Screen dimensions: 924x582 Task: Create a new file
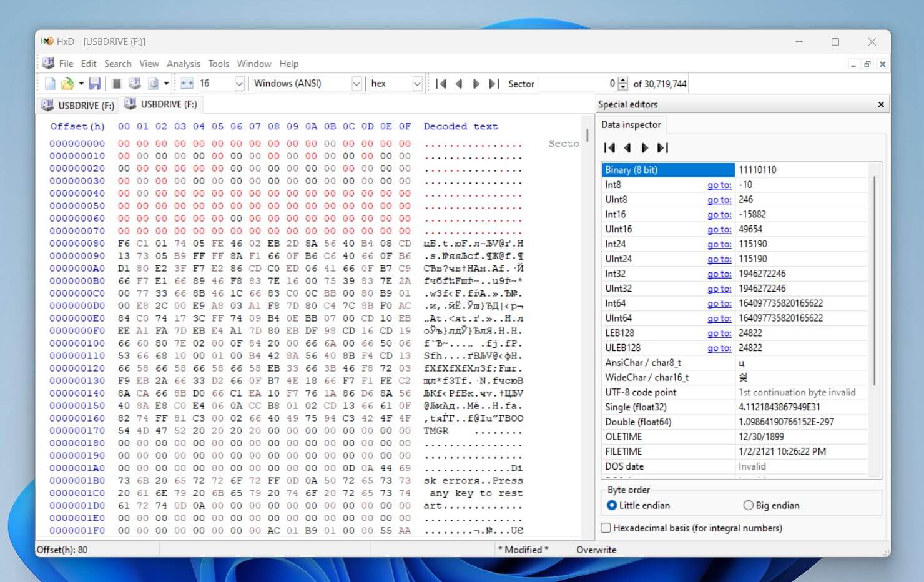[50, 83]
